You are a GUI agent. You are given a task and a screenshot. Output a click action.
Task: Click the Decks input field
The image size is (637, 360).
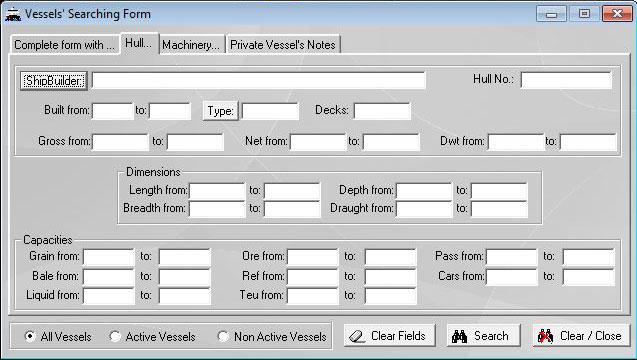click(382, 111)
